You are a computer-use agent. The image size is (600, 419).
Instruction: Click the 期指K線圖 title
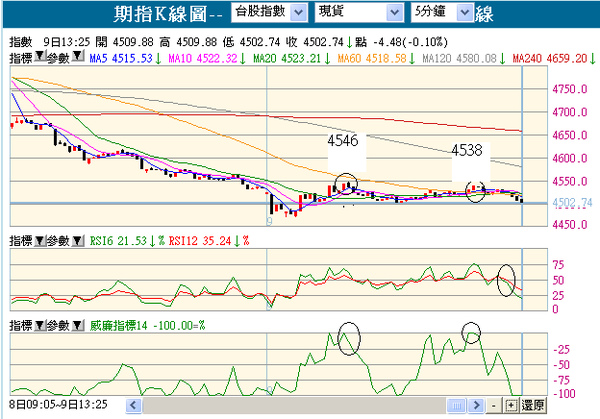160,13
